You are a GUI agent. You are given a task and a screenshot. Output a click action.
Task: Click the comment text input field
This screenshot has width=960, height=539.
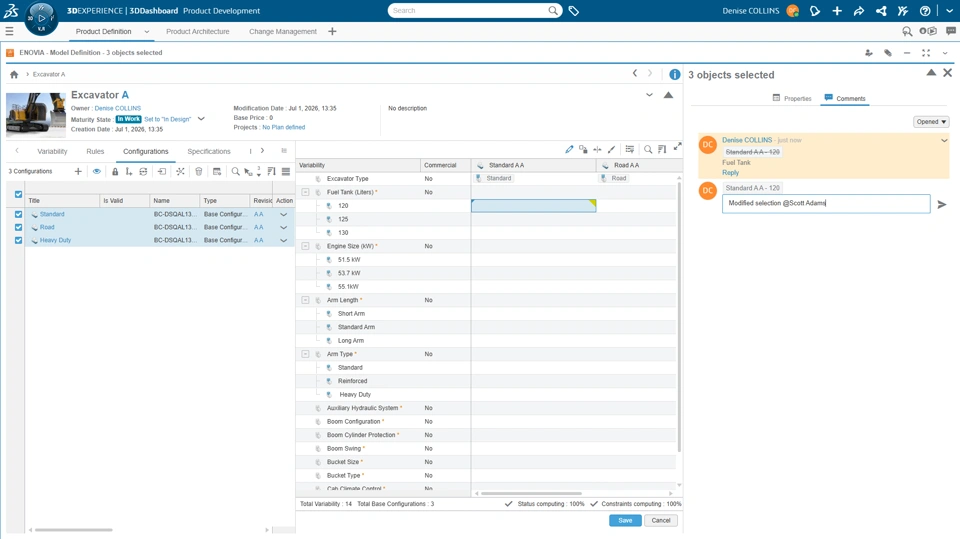point(826,203)
